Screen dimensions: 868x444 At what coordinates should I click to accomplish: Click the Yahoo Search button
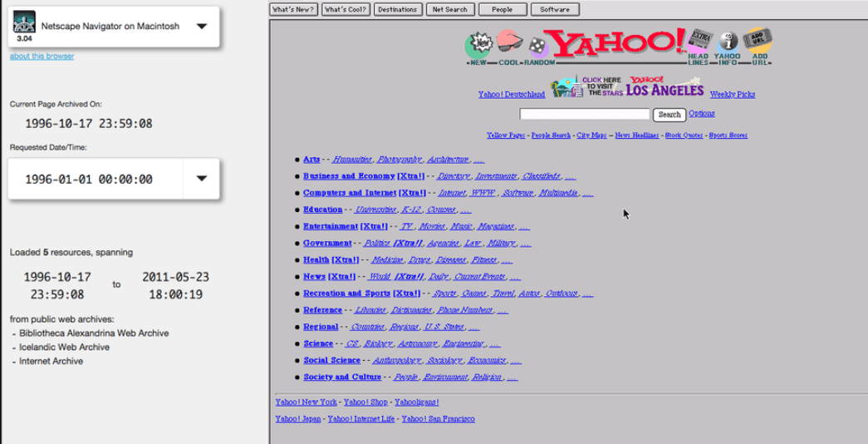pyautogui.click(x=669, y=114)
